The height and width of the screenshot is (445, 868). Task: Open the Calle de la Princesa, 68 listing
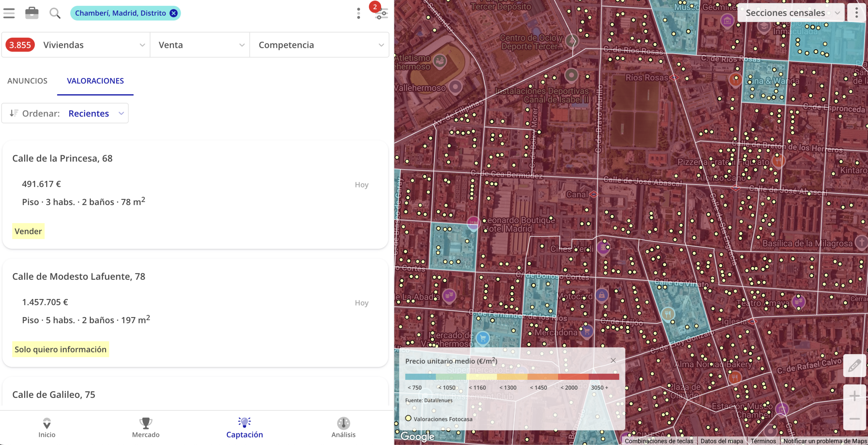(195, 195)
